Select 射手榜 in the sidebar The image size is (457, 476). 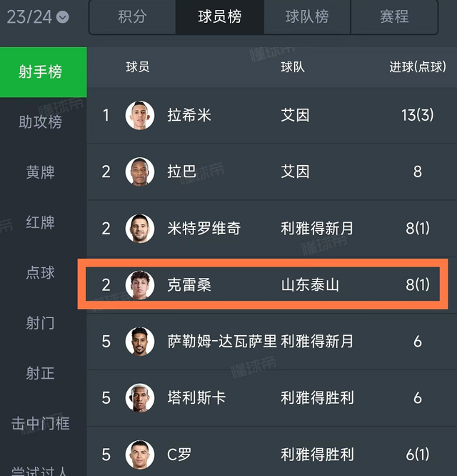coord(41,71)
